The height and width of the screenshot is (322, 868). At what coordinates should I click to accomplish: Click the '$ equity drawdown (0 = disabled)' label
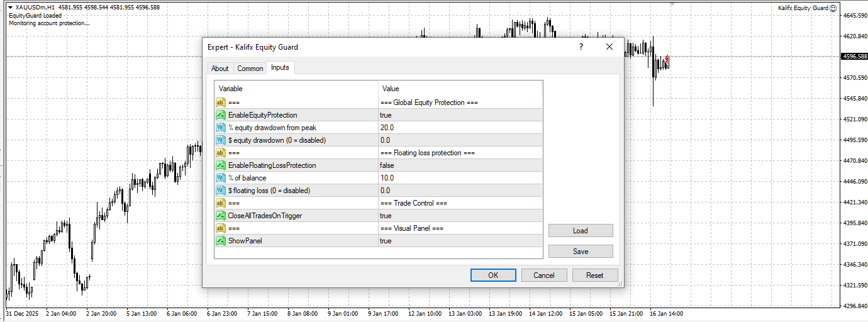click(277, 140)
